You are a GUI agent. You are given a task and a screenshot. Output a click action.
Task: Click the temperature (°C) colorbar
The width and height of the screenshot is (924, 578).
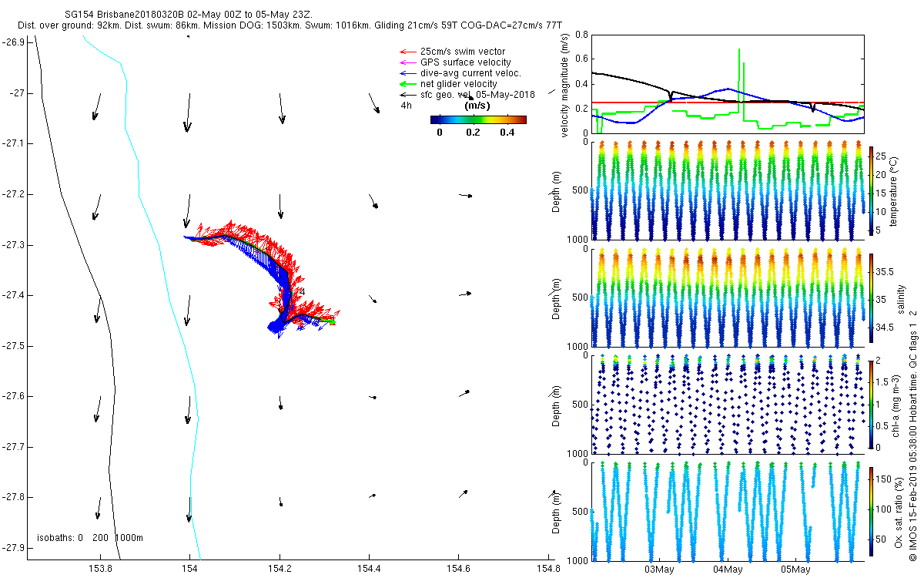[872, 190]
